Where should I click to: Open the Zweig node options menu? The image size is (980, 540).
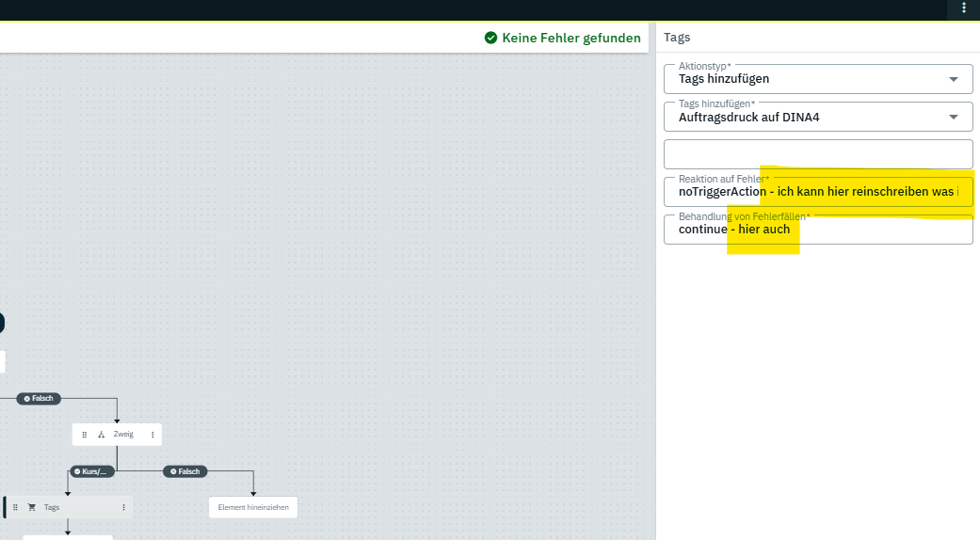tap(153, 435)
